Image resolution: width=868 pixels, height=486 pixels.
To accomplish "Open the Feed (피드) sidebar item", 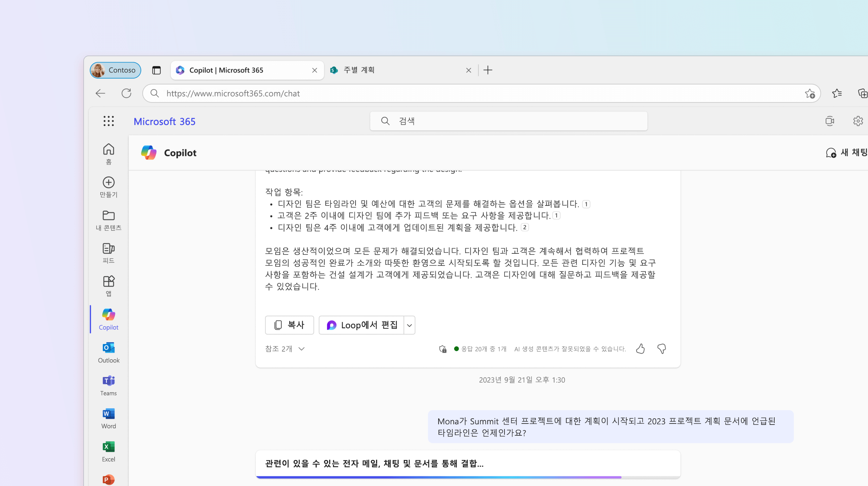I will click(x=108, y=253).
